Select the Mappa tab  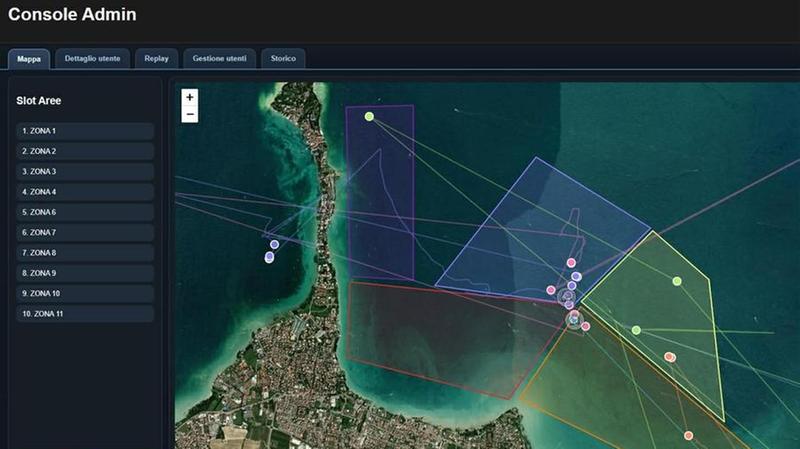(29, 59)
